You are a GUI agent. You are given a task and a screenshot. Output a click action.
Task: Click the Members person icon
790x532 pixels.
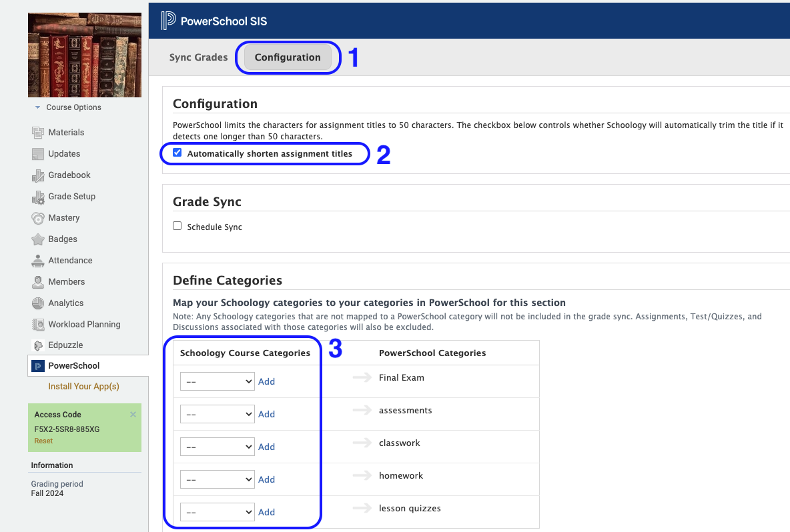coord(38,282)
